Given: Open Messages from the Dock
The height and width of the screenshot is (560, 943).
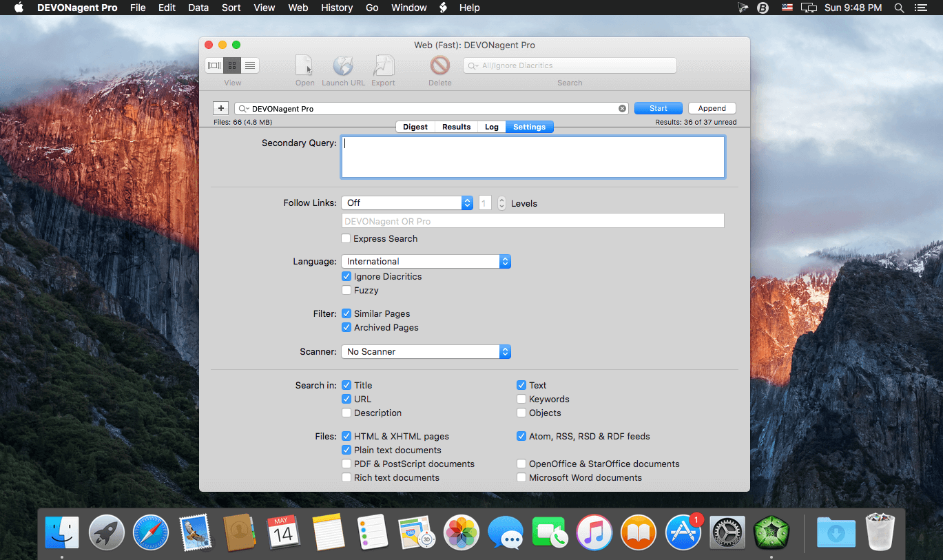Looking at the screenshot, I should coord(506,532).
